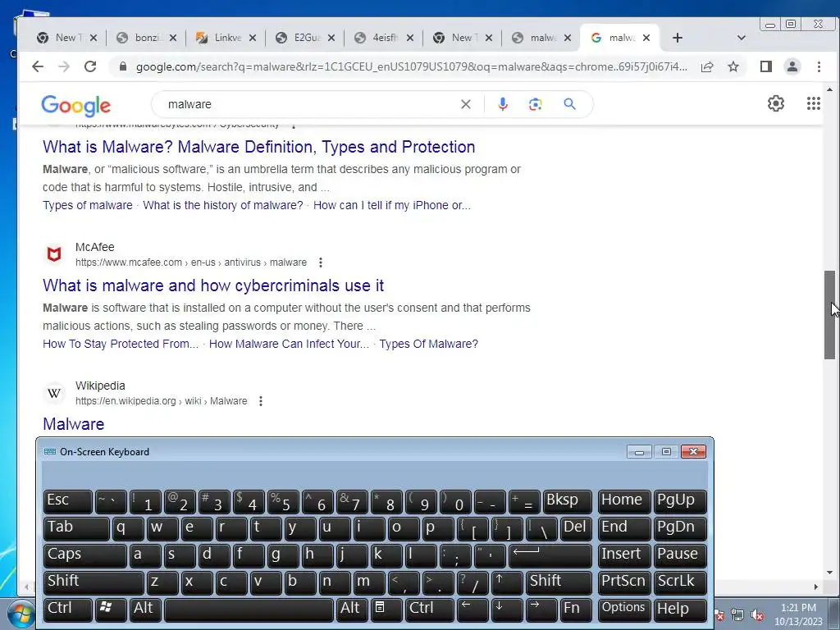Image resolution: width=840 pixels, height=630 pixels.
Task: Open 'How Malware Can Infect Your...' sitelink
Action: tap(289, 344)
